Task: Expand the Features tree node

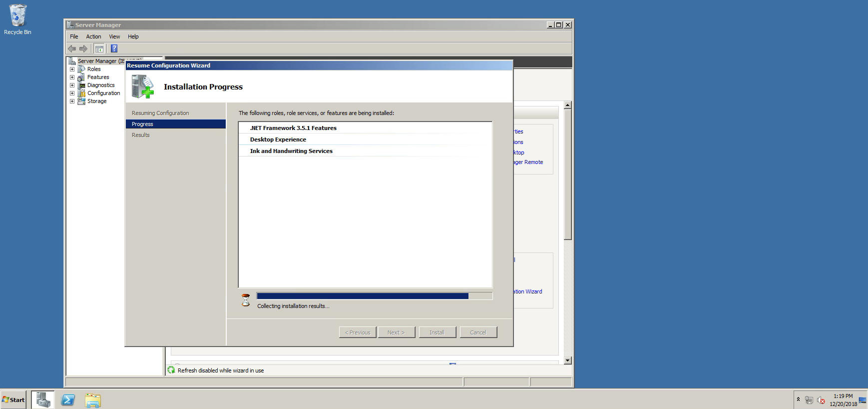Action: coord(72,77)
